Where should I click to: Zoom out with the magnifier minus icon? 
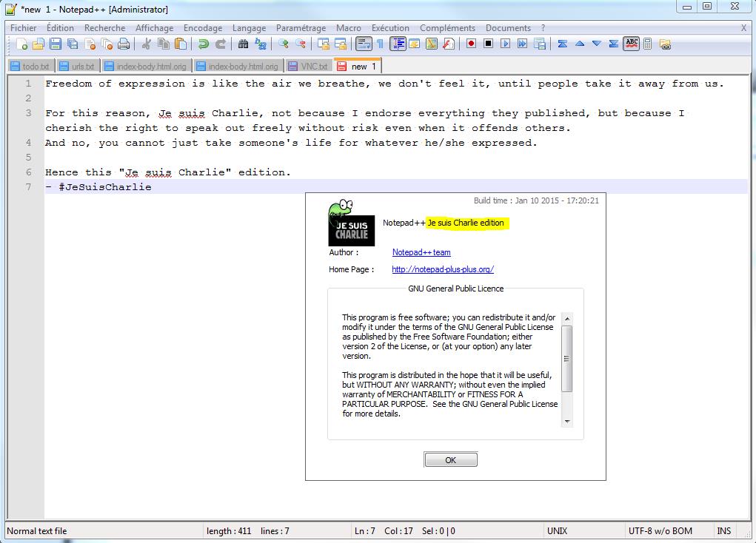pyautogui.click(x=301, y=44)
